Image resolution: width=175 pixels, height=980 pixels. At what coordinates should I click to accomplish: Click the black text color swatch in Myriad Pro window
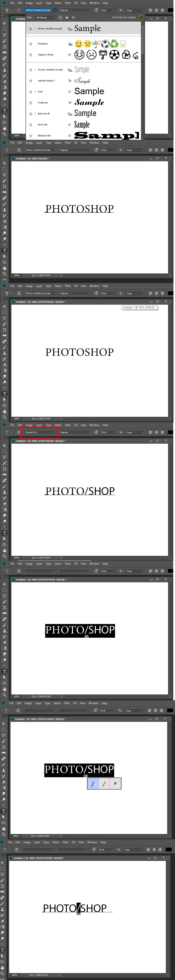[x=170, y=432]
